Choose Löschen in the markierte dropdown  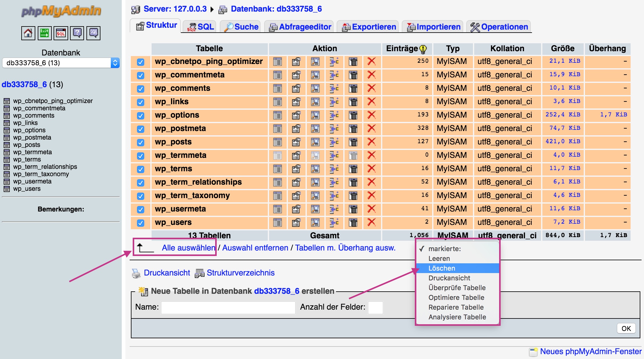click(x=442, y=268)
